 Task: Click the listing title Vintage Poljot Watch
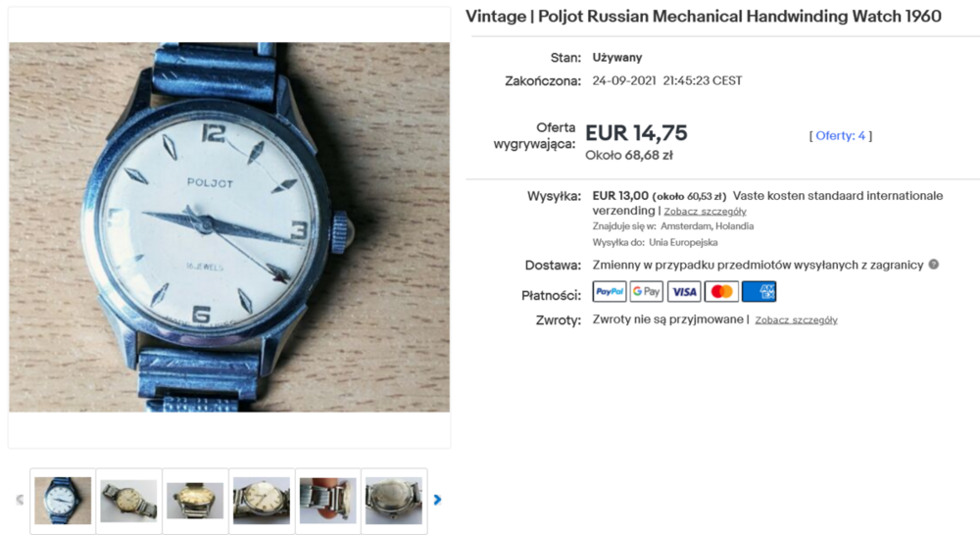tap(703, 17)
